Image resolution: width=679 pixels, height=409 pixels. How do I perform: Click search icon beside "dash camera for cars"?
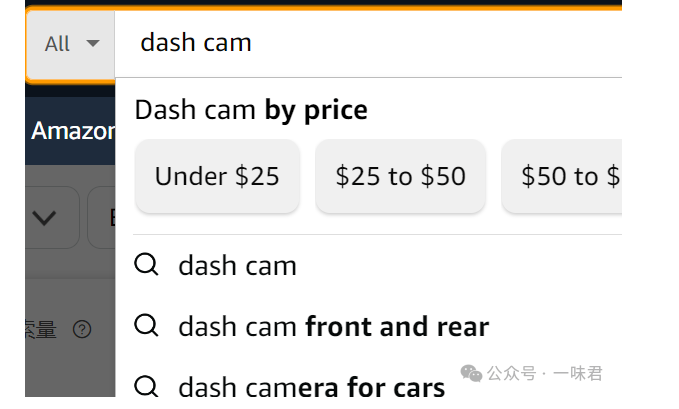[147, 385]
